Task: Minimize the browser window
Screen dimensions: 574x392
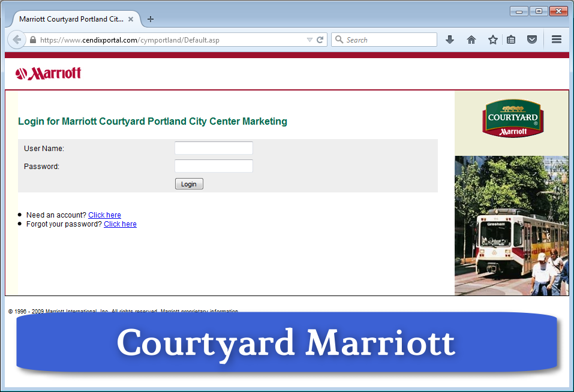Action: 519,11
